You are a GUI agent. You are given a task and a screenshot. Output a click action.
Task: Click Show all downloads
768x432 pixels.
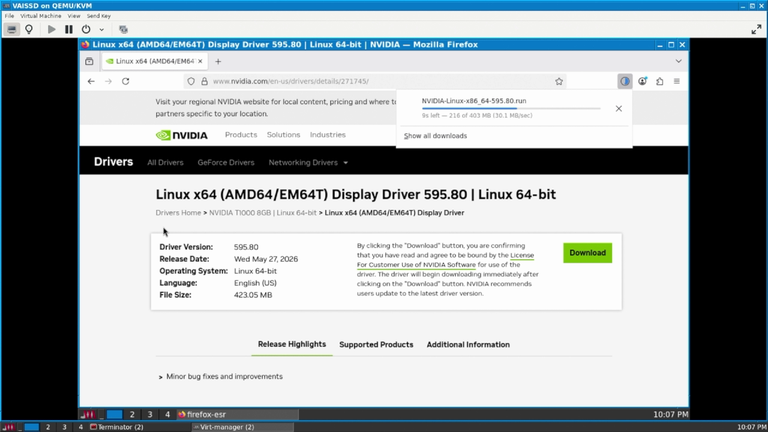(x=435, y=136)
